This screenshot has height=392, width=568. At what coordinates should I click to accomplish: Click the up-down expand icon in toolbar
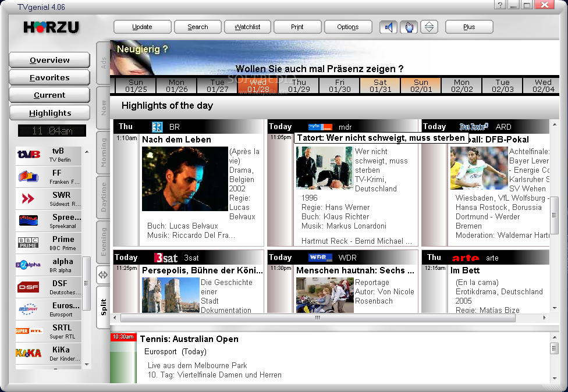pos(429,27)
